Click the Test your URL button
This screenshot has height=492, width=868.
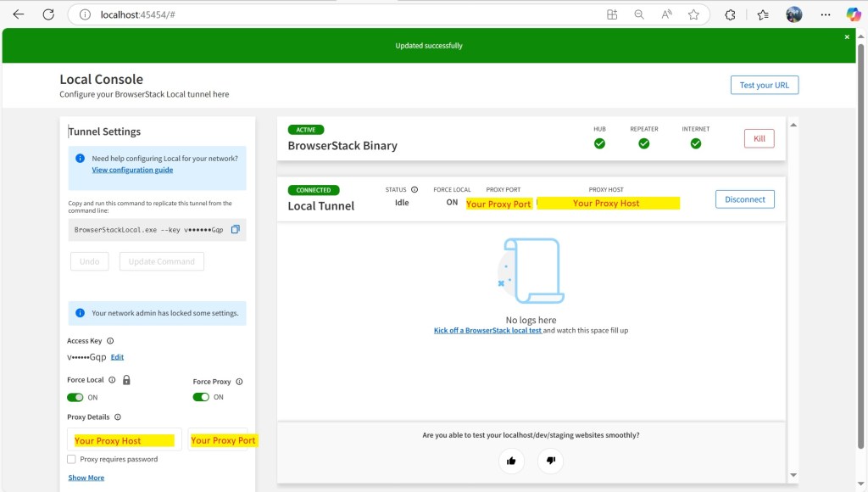[764, 85]
